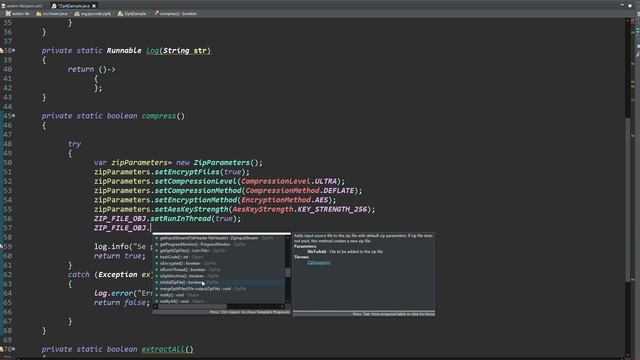The height and width of the screenshot is (360, 640).
Task: Minimize the editor area
Action: pyautogui.click(x=622, y=5)
